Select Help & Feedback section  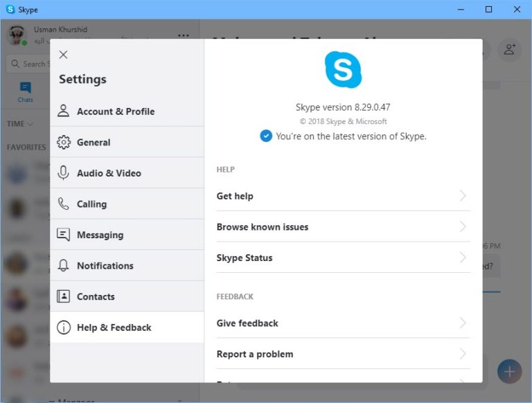(x=127, y=328)
